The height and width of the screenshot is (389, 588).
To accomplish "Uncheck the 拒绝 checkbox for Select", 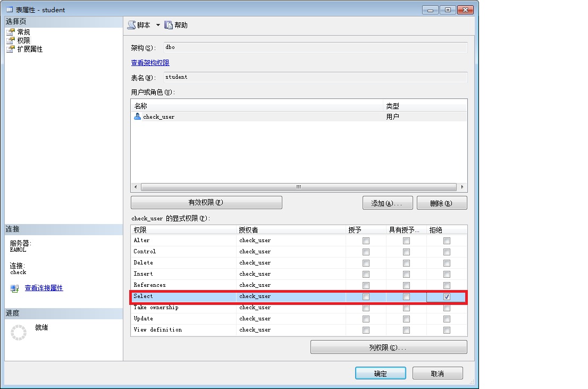I will (447, 296).
